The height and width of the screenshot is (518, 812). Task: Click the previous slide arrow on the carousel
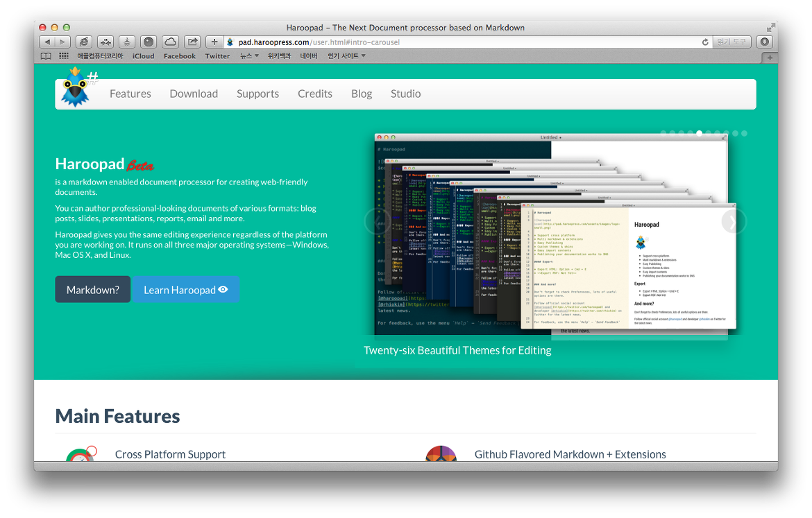(x=378, y=221)
